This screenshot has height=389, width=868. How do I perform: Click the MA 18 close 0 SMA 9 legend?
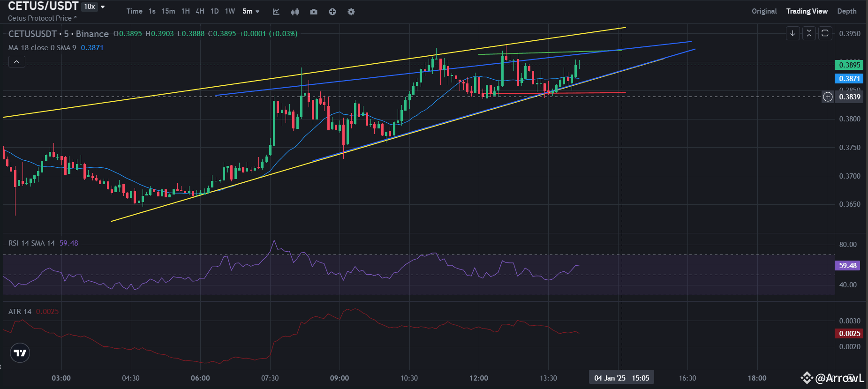tap(42, 48)
